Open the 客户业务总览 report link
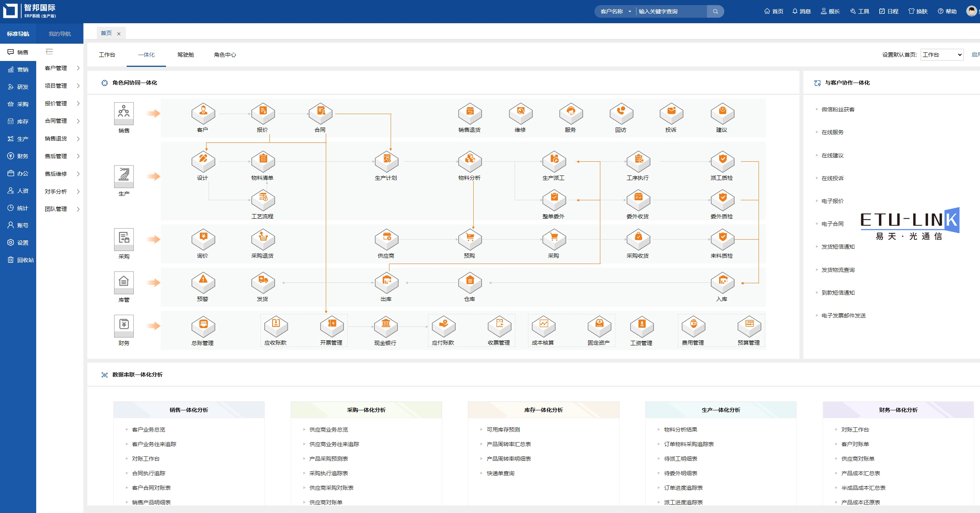Viewport: 980px width, 513px height. [149, 430]
